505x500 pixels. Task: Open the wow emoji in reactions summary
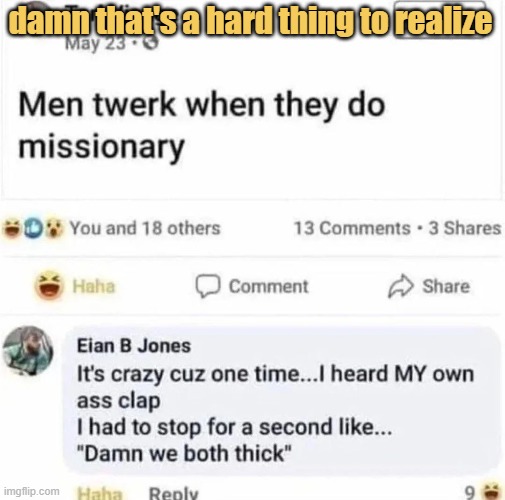pos(54,229)
